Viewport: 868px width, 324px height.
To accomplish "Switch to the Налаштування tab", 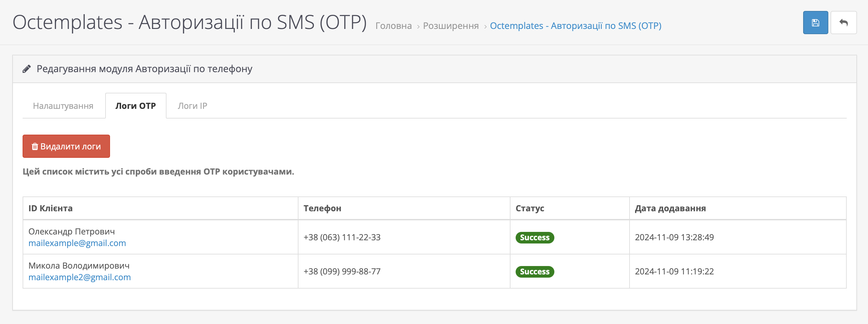I will tap(63, 106).
